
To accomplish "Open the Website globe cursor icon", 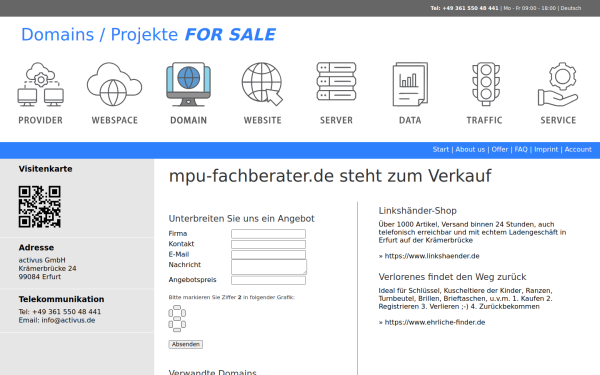I will point(262,84).
